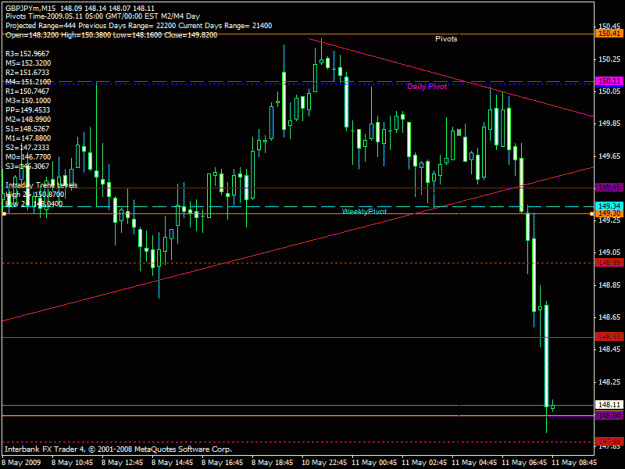Click the 148.85 price scale value

pos(609,285)
